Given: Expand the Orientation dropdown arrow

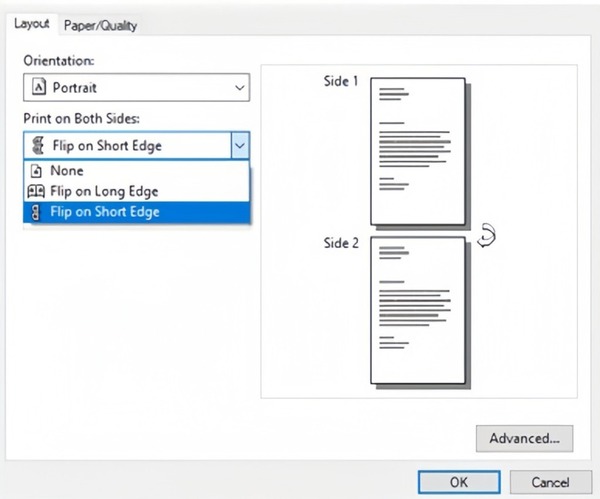Looking at the screenshot, I should [x=239, y=88].
